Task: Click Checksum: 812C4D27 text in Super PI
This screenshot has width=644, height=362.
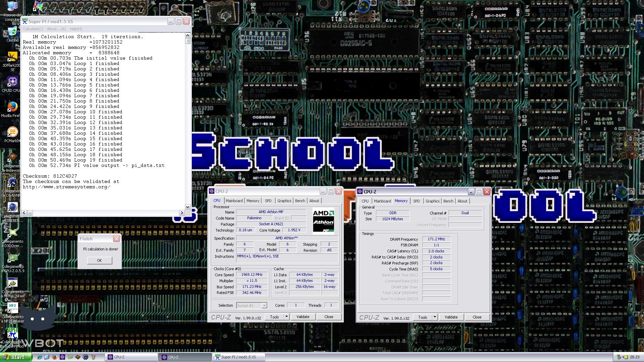Action: [50, 176]
